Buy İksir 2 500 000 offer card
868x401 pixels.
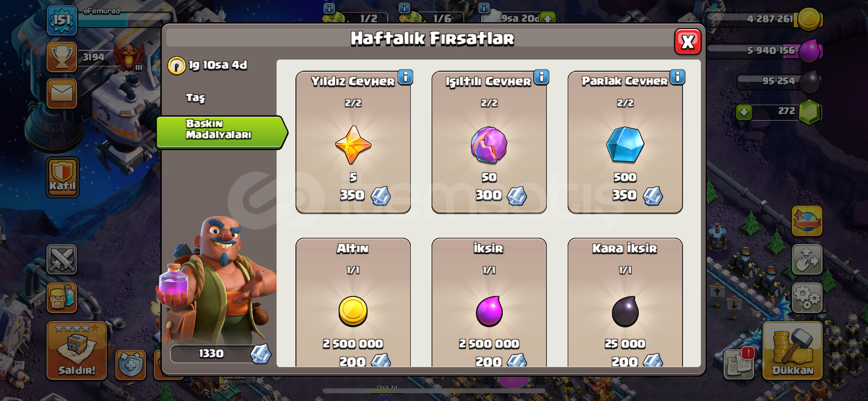click(489, 302)
